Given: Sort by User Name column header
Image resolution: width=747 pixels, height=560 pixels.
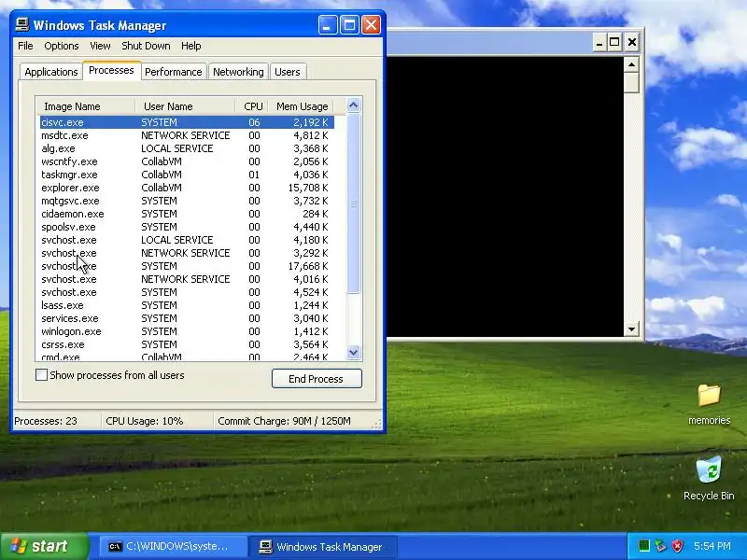Looking at the screenshot, I should tap(185, 106).
